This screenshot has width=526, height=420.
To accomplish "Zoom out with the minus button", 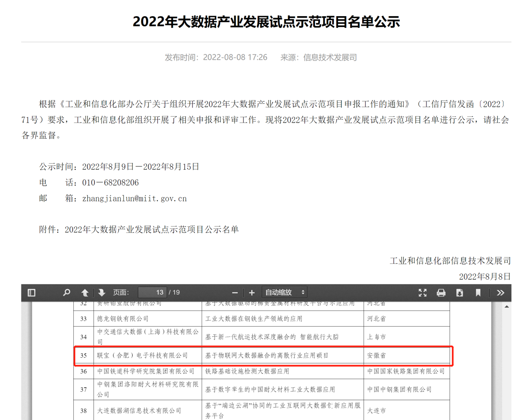I will point(235,293).
